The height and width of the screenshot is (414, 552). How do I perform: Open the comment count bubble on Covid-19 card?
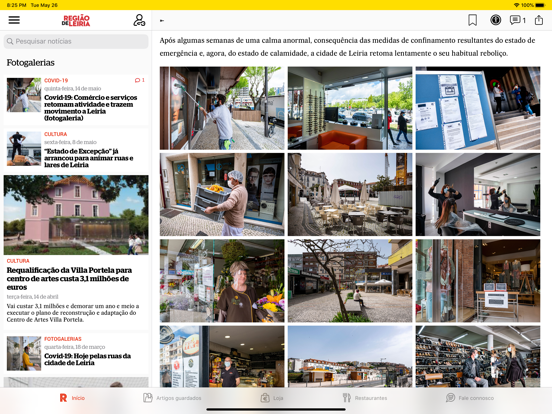coord(140,80)
